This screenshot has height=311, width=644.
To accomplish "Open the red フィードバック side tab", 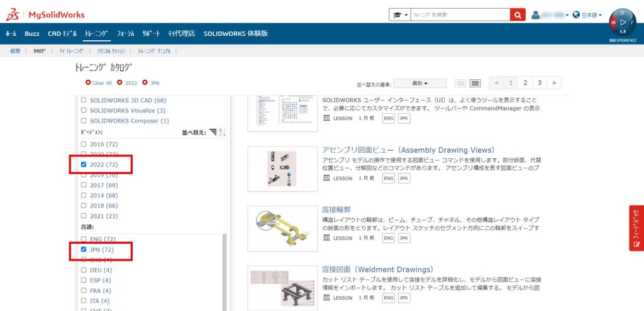I will pyautogui.click(x=636, y=228).
